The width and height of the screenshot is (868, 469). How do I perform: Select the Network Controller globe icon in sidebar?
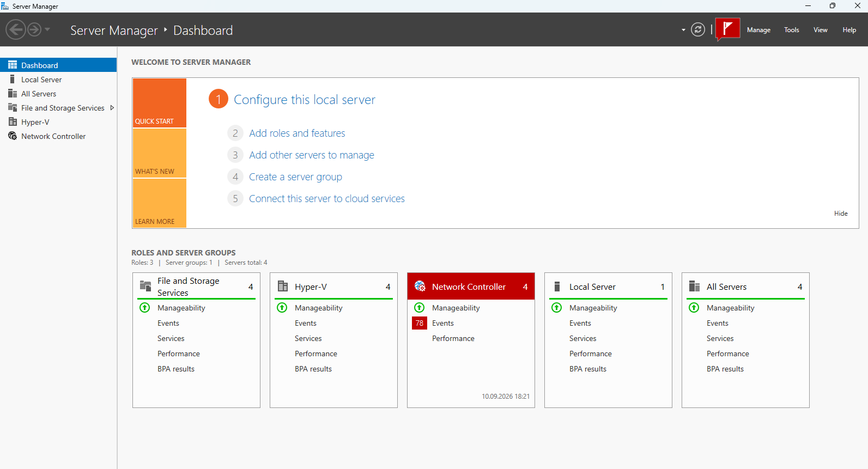(13, 136)
